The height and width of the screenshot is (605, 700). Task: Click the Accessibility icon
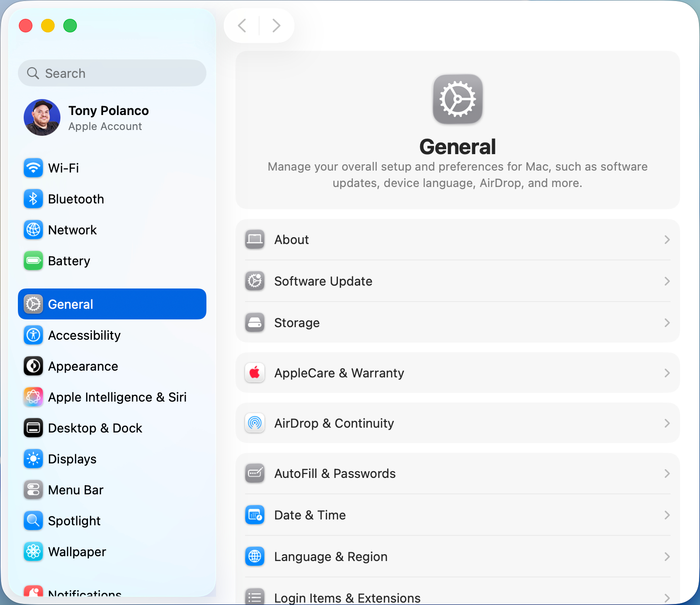point(33,335)
